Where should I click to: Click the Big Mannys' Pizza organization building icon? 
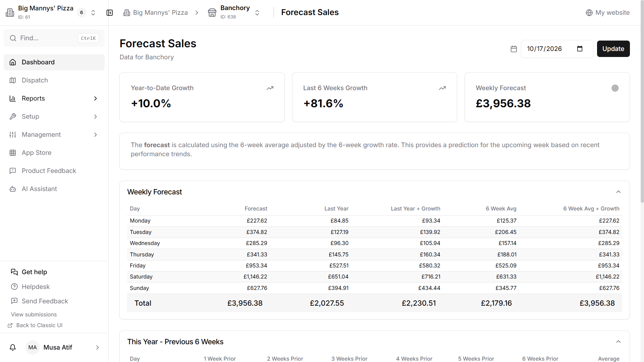coord(10,13)
